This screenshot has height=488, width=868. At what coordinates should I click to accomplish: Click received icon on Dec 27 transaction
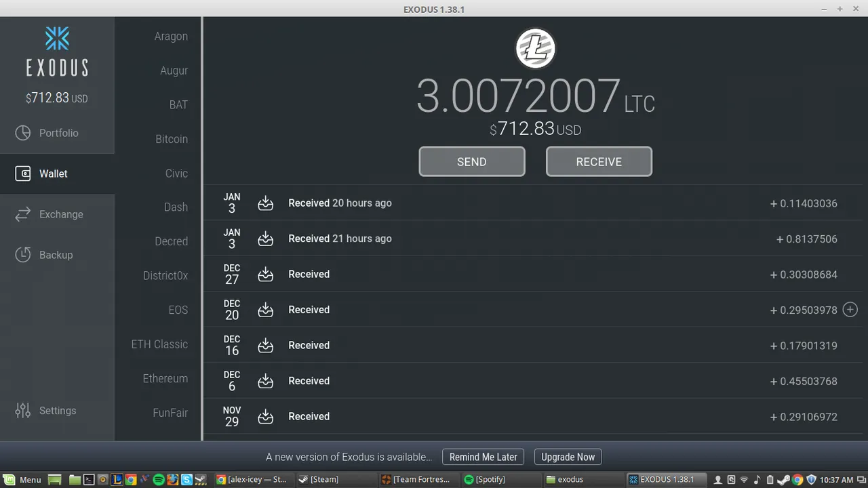(266, 274)
